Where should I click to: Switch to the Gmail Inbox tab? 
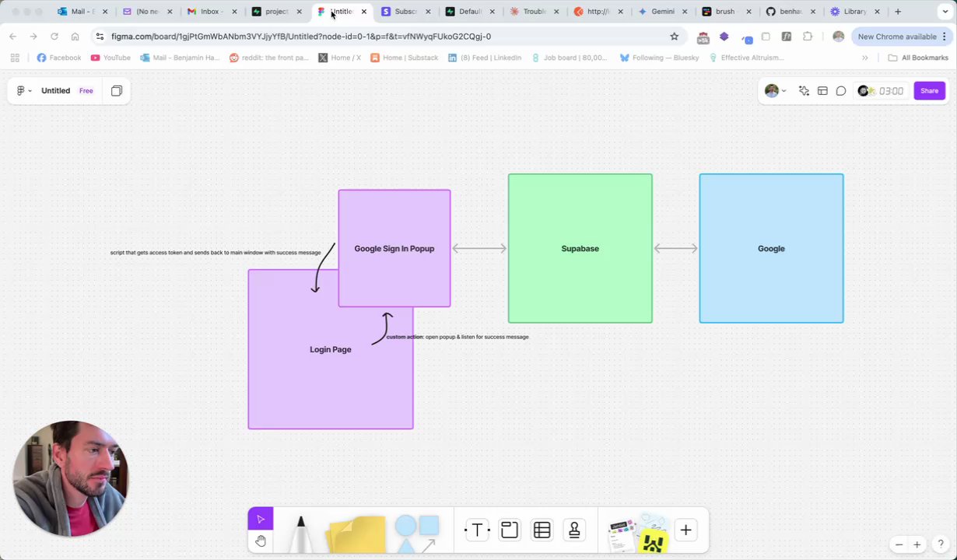(212, 12)
